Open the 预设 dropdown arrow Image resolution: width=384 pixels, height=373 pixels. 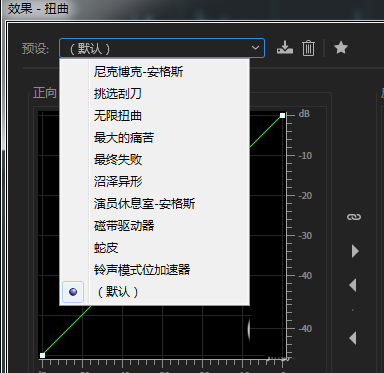[255, 48]
